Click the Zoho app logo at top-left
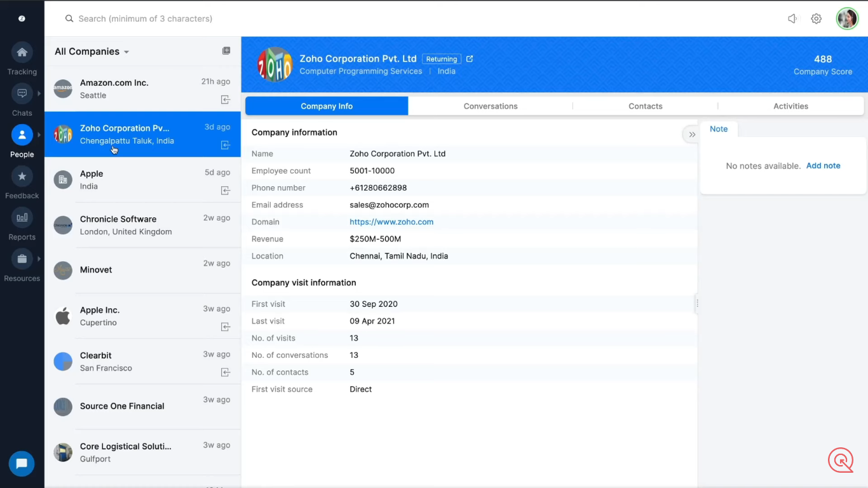 point(22,18)
